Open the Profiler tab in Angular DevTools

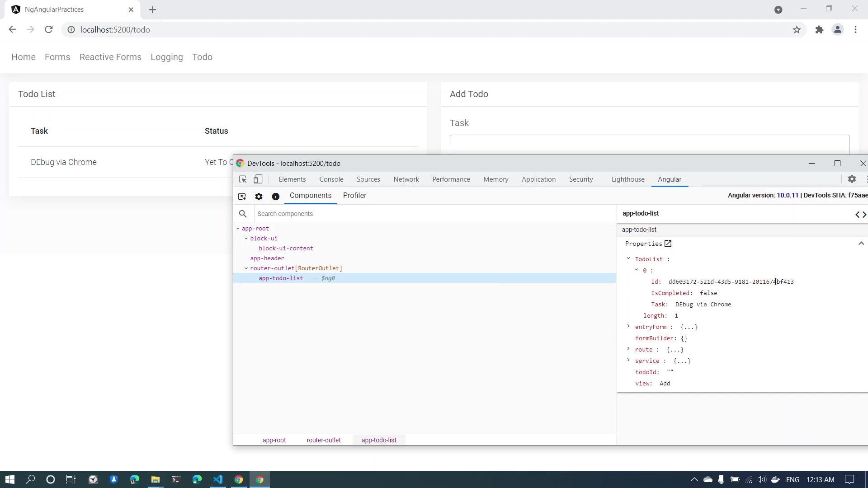click(x=355, y=196)
